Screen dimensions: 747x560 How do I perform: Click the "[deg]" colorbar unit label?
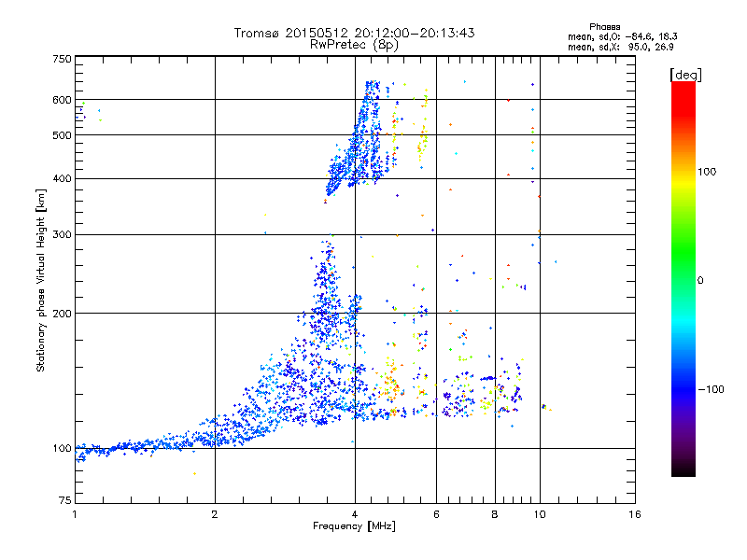point(685,75)
